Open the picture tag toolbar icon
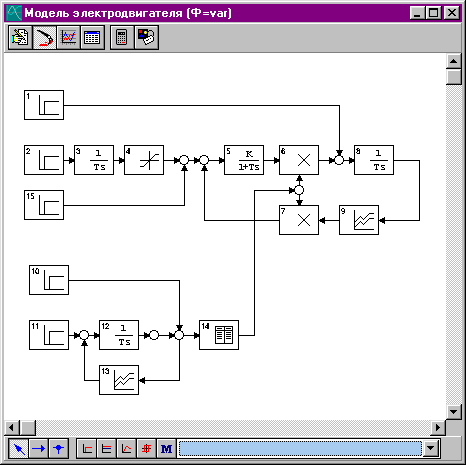Screen dimensions: 466x465 pos(146,37)
